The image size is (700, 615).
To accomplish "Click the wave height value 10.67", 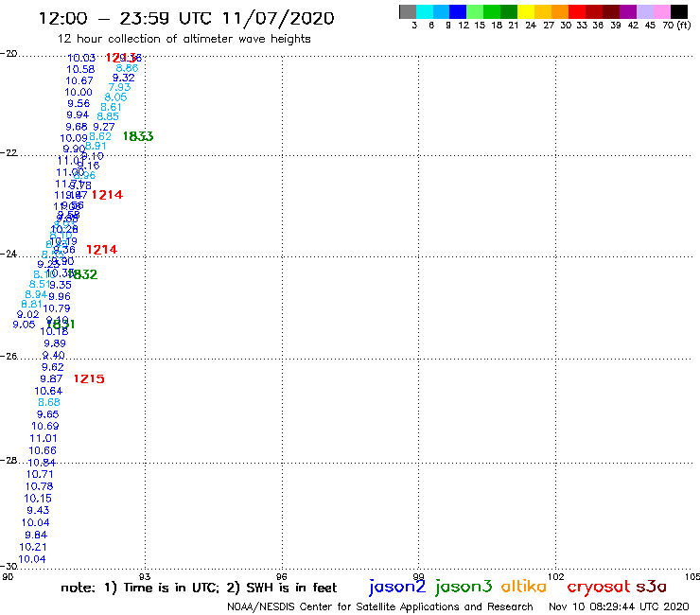I will [79, 80].
